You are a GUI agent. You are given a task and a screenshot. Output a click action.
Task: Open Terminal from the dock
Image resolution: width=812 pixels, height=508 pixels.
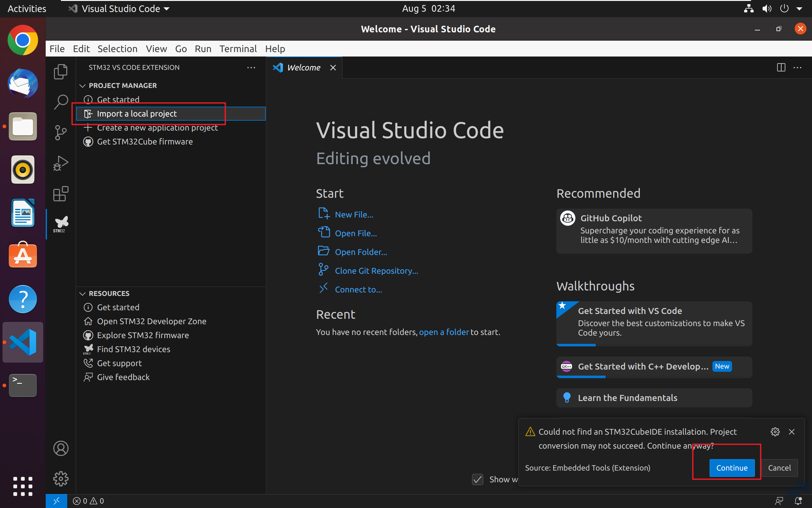(x=23, y=385)
